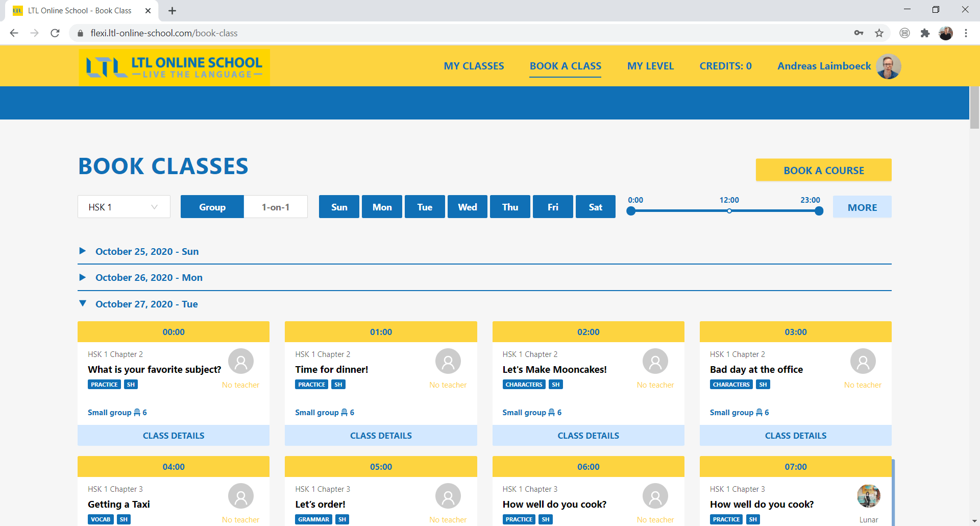This screenshot has width=980, height=526.
Task: Click the 23:00 end handle on time slider
Action: [x=819, y=211]
